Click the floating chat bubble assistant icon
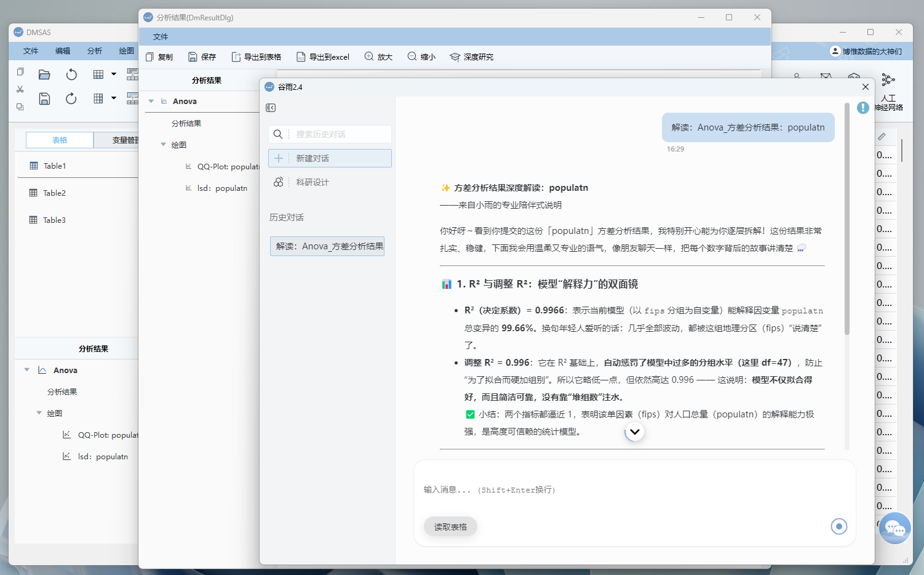The image size is (924, 575). [895, 528]
